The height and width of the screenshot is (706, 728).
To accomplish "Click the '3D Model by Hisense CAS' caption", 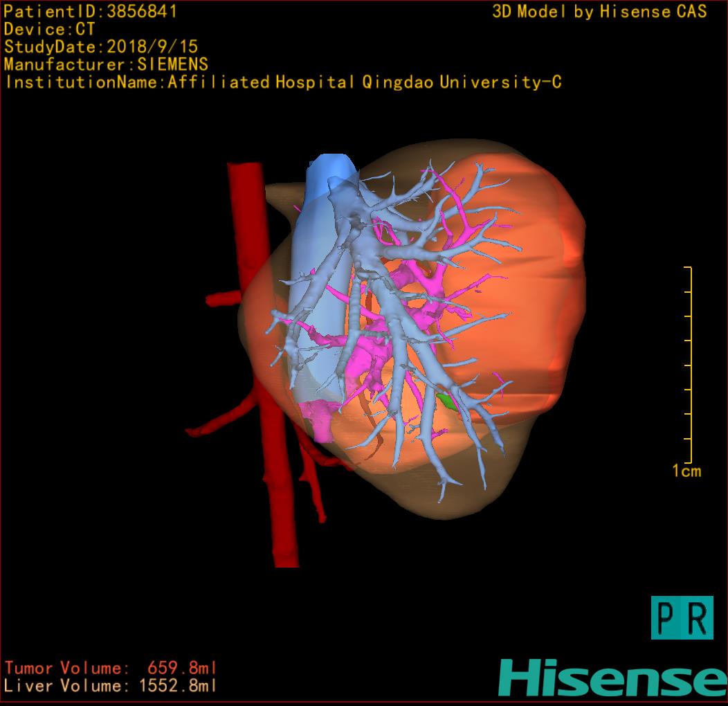I will (x=599, y=12).
